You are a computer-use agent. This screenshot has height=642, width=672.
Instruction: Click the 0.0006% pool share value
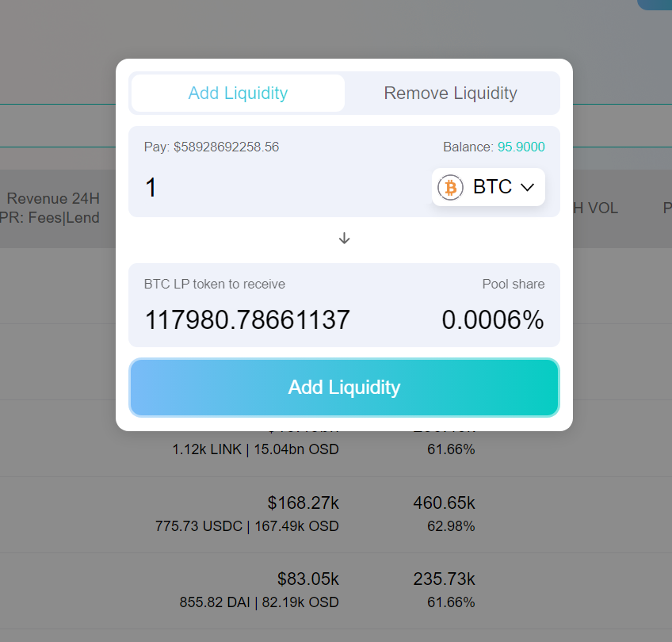point(493,320)
